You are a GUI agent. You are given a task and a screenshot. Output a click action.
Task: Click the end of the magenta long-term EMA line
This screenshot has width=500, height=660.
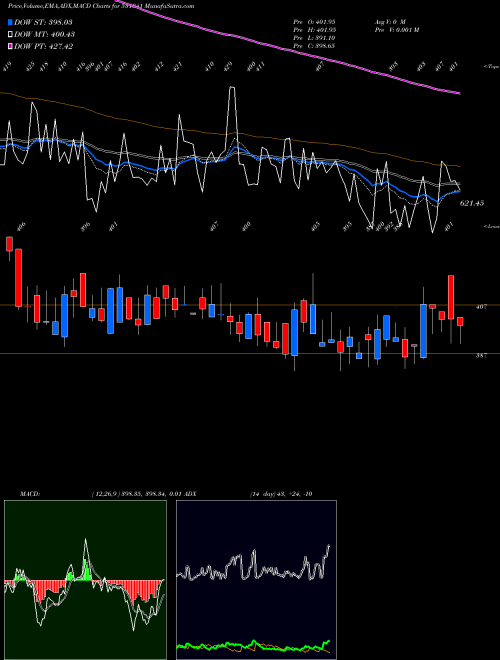(459, 93)
